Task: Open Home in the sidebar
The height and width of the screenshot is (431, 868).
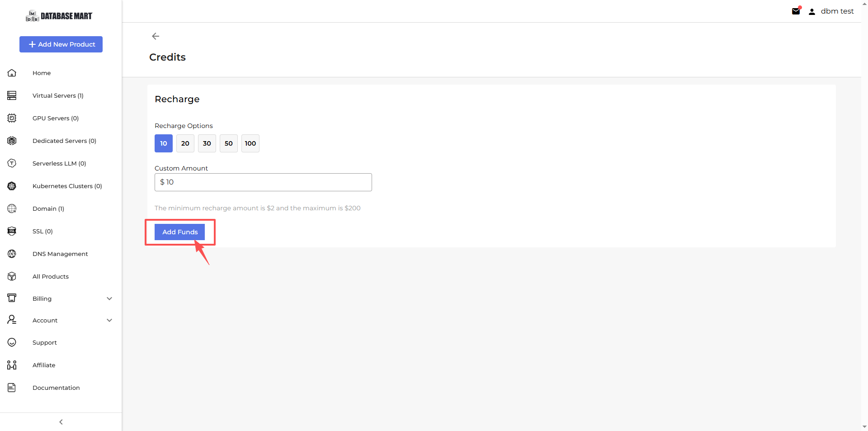Action: 42,73
